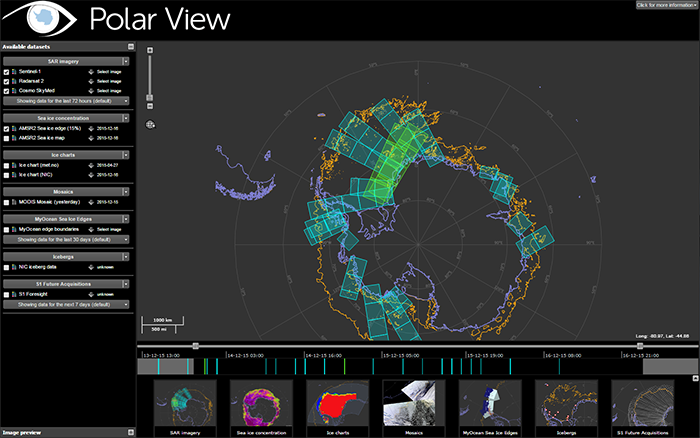
Task: Click download arrow for MODIS Mosaic
Action: [x=91, y=202]
